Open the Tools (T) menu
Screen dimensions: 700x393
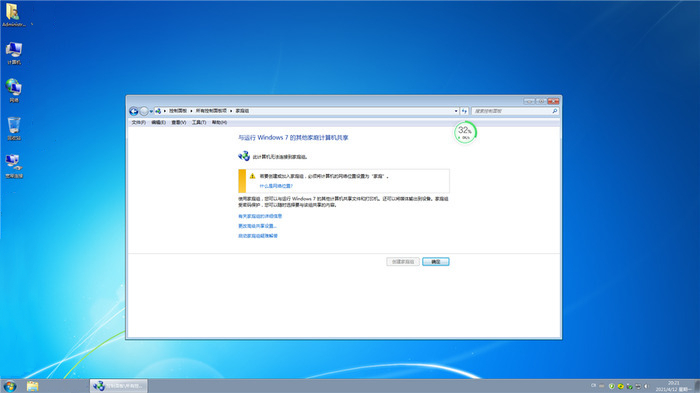[x=199, y=122]
